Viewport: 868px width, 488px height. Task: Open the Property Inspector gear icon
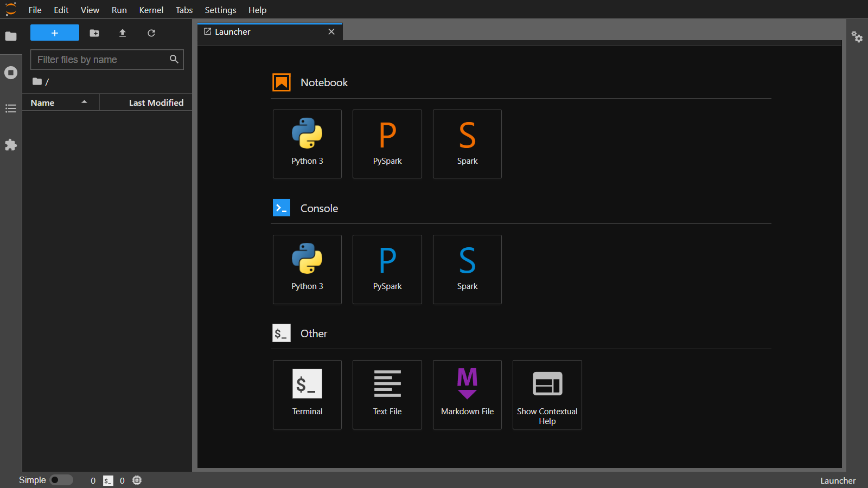click(x=857, y=37)
